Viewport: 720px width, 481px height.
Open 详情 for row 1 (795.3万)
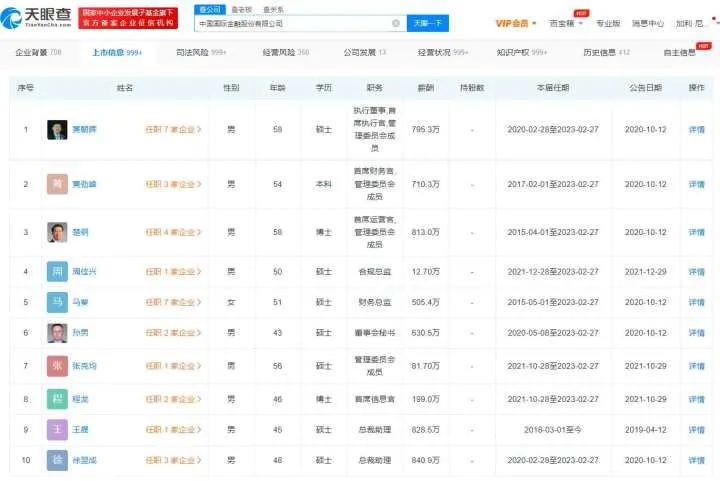(697, 130)
